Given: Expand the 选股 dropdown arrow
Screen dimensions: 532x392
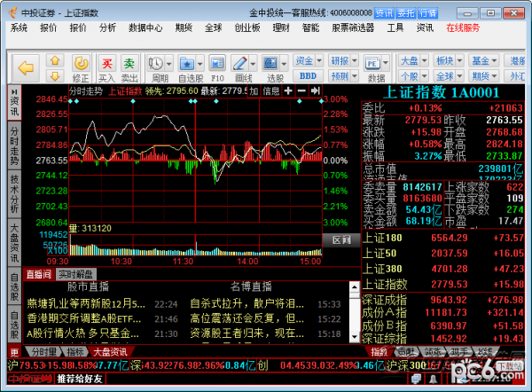Looking at the screenshot, I should tap(284, 63).
